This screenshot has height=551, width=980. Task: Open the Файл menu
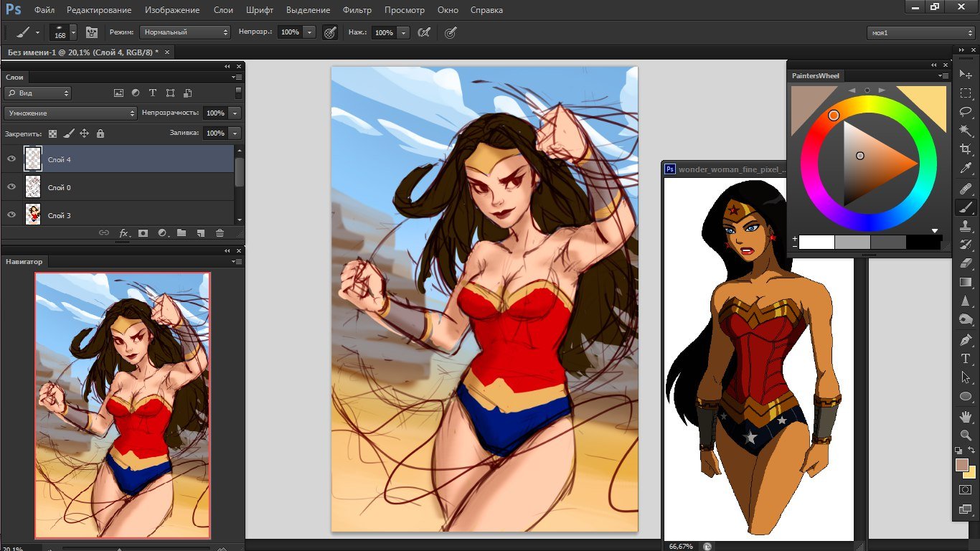pyautogui.click(x=44, y=10)
